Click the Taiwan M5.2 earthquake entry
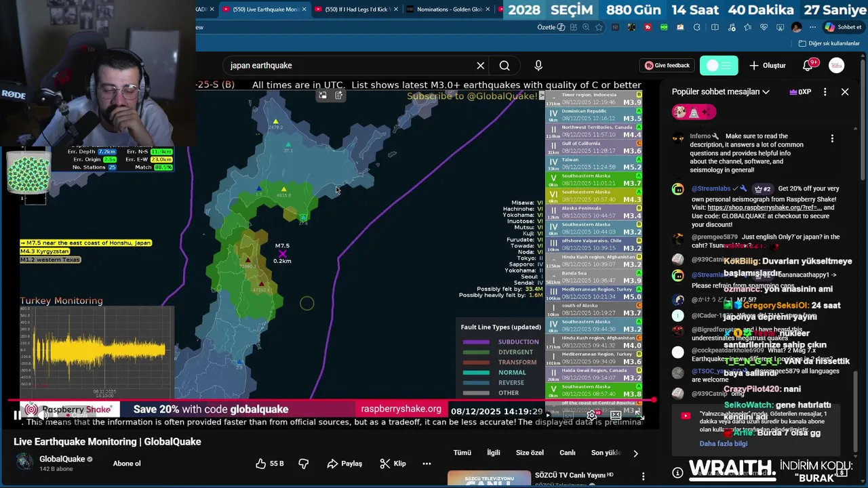 [x=593, y=163]
